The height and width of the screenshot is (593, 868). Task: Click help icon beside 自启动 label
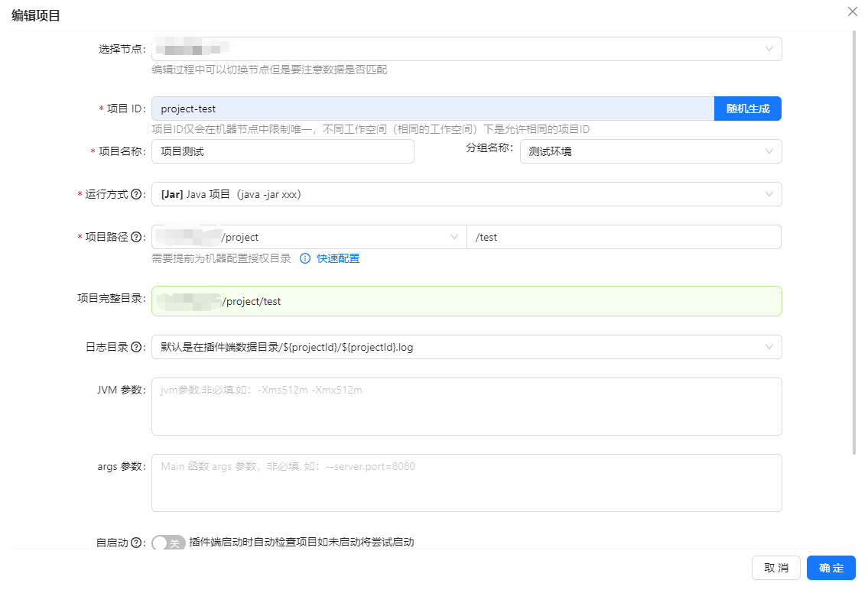[x=136, y=543]
